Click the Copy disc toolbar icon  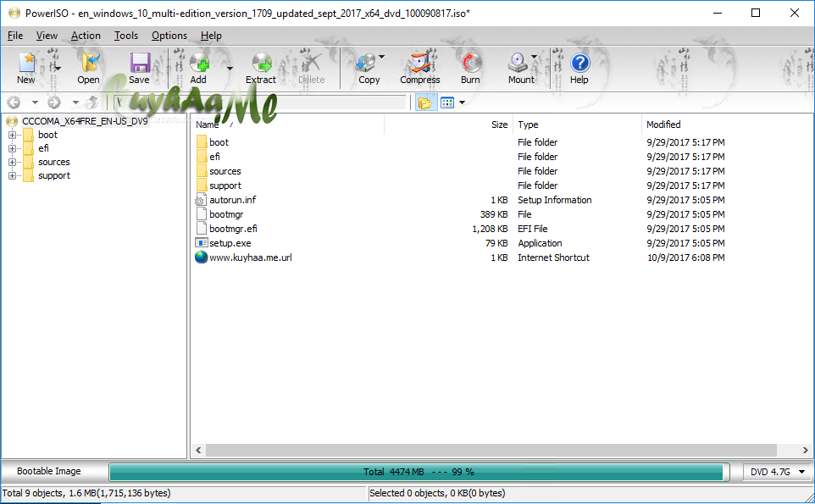[366, 63]
